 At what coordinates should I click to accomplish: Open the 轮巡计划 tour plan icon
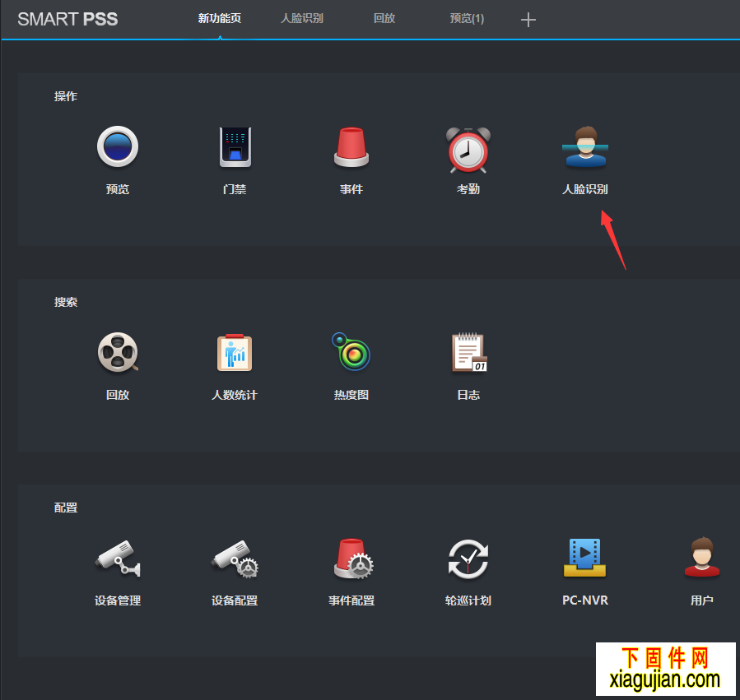pos(468,559)
